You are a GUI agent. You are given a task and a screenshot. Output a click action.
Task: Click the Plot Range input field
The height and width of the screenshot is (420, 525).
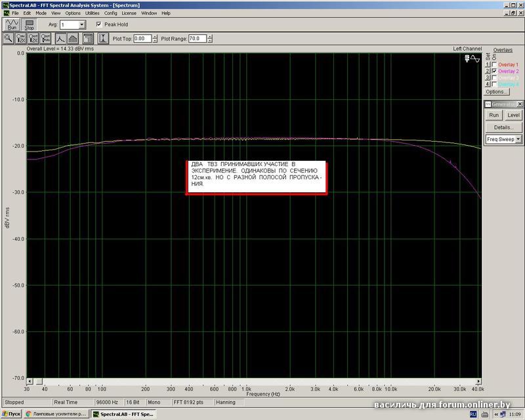[x=197, y=39]
